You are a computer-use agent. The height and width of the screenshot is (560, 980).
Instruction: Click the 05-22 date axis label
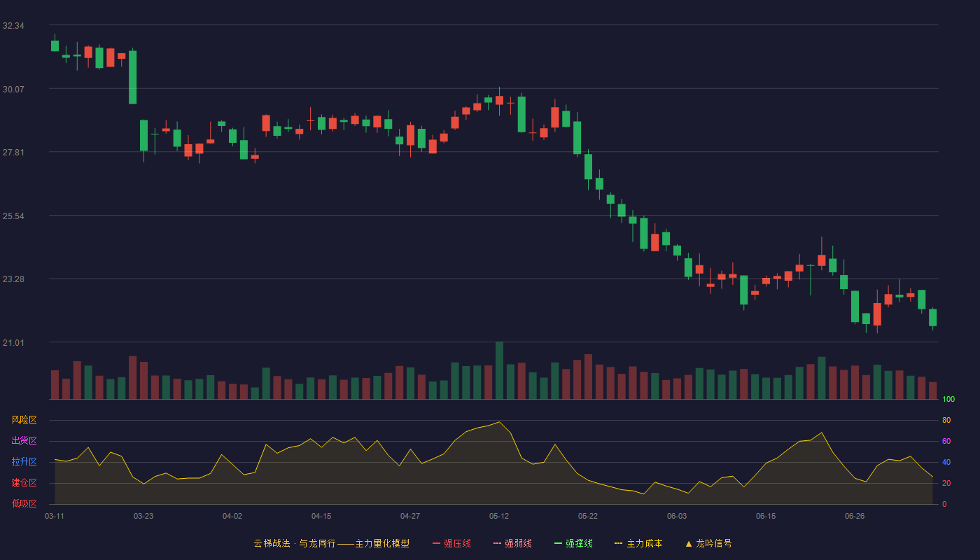(588, 516)
